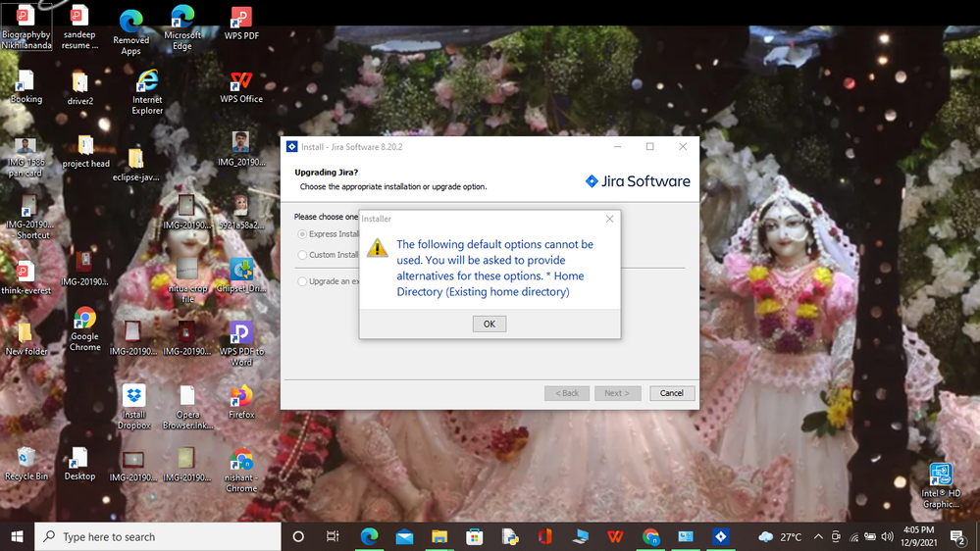Screen dimensions: 980x551
Task: Click the network Wi-Fi tray icon
Action: pyautogui.click(x=853, y=536)
